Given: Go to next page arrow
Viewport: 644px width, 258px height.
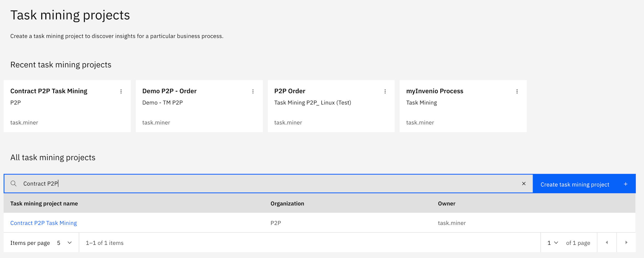Looking at the screenshot, I should point(626,243).
